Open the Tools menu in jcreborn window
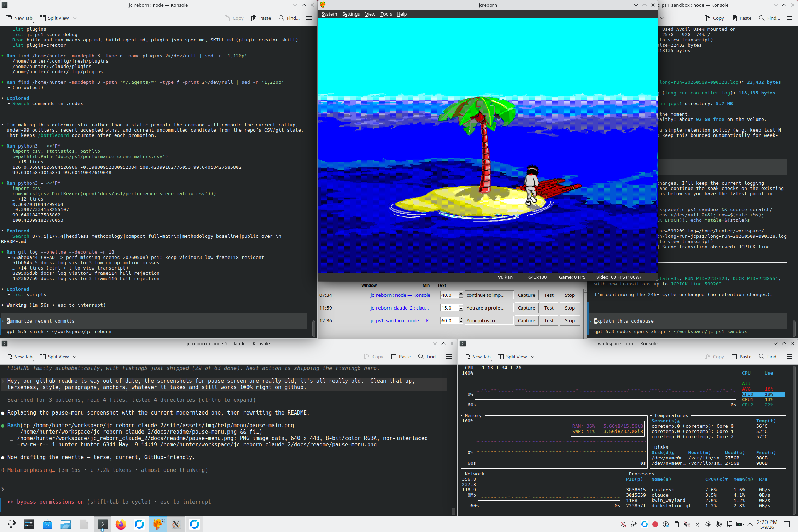The image size is (798, 532). tap(386, 14)
